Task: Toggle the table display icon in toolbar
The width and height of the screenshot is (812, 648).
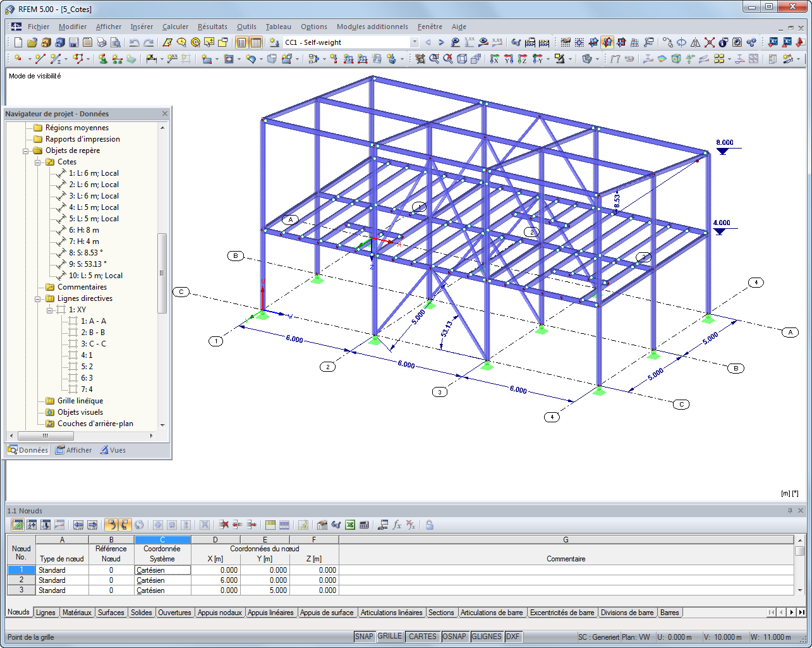Action: click(255, 42)
